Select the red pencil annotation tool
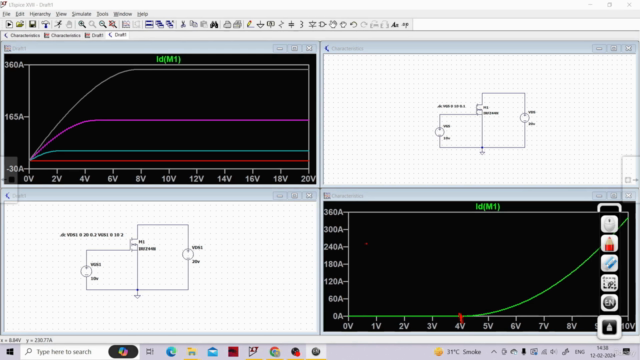The width and height of the screenshot is (640, 360). [609, 244]
